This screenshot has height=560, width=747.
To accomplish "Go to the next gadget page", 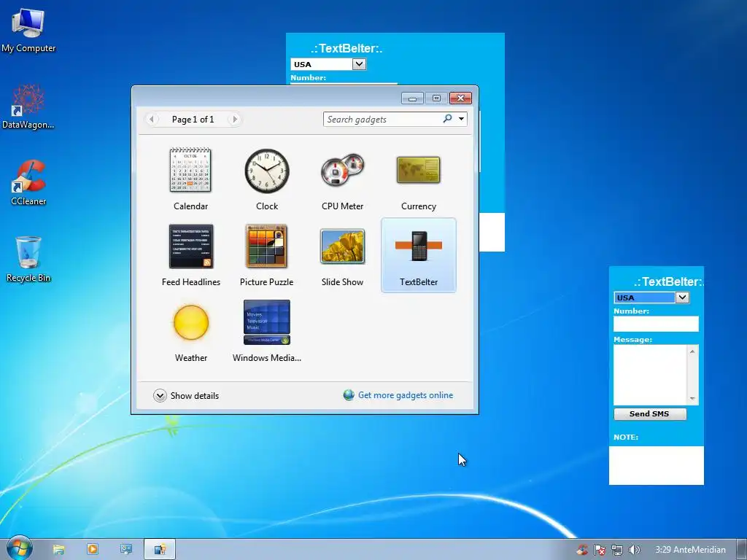I will (x=234, y=119).
